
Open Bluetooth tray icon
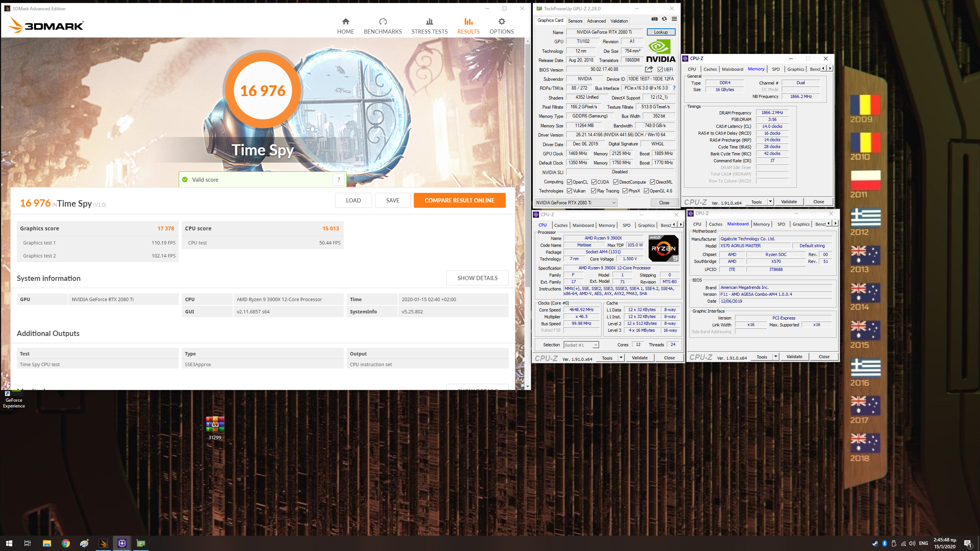[x=885, y=543]
